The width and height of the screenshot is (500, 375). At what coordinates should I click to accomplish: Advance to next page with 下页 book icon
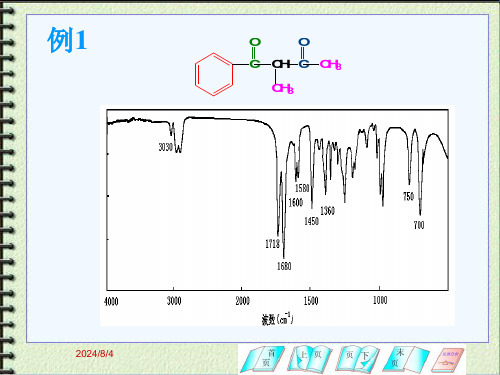click(358, 359)
